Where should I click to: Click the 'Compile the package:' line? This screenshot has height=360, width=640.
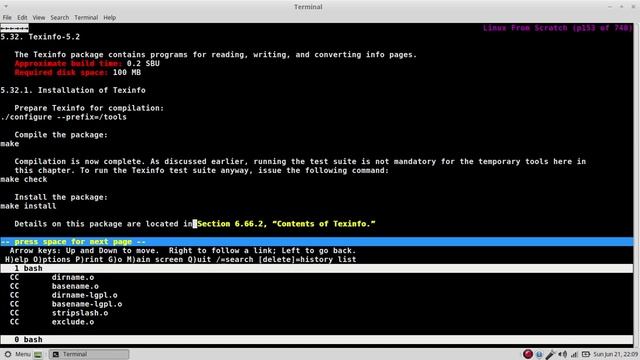(61, 135)
